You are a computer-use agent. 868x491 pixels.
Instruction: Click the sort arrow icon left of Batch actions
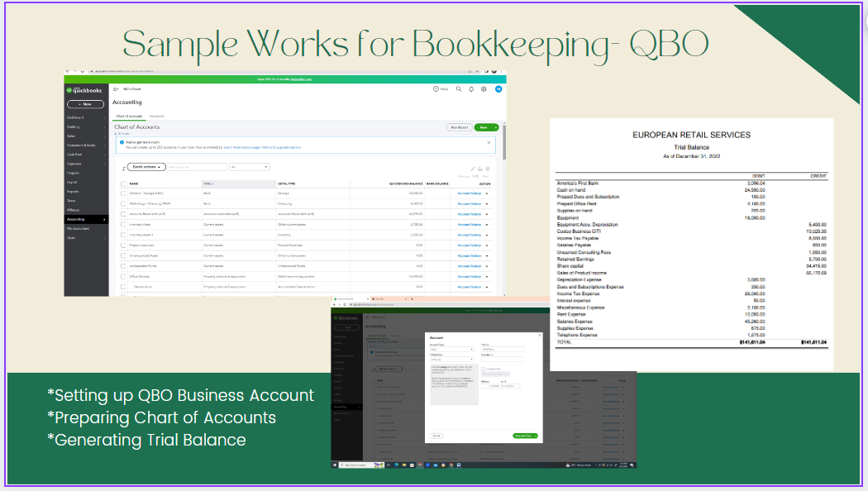(x=123, y=169)
